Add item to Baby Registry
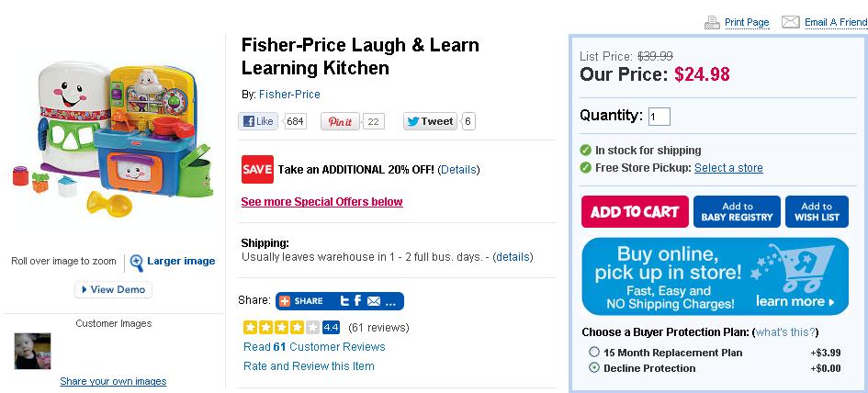This screenshot has width=868, height=393. coord(737,212)
